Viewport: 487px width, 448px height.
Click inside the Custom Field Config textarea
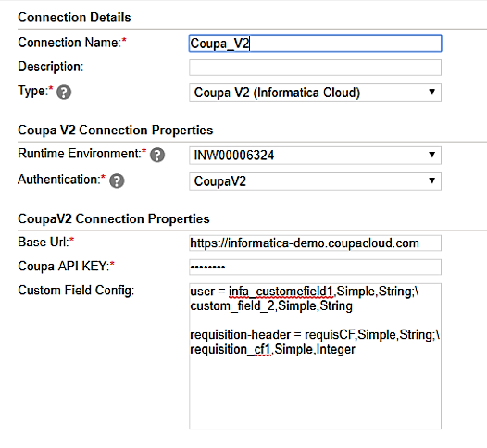(x=315, y=356)
